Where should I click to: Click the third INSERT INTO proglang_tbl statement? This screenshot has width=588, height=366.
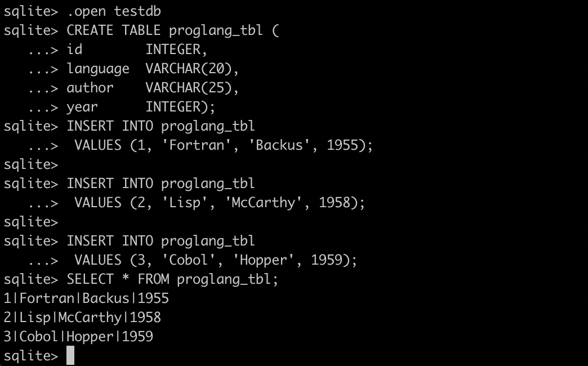tap(161, 241)
